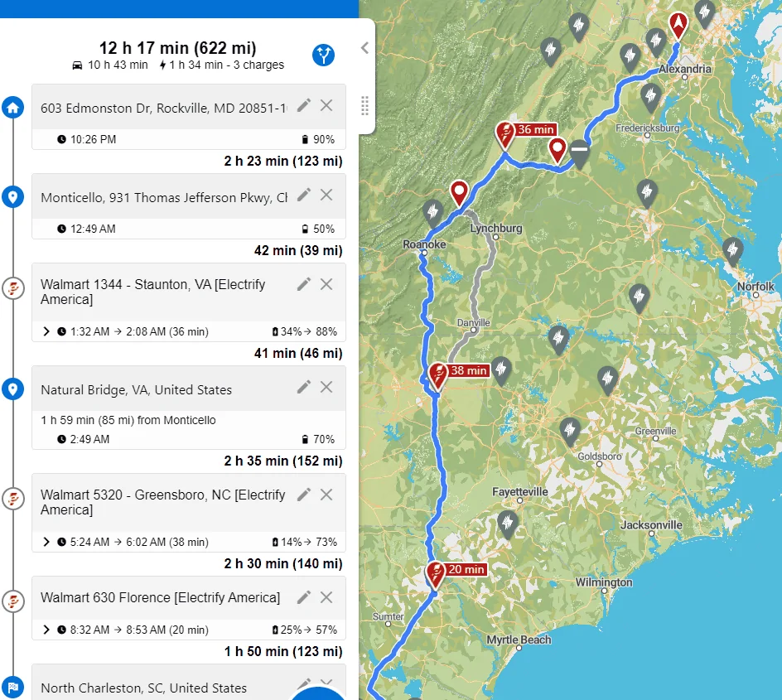The width and height of the screenshot is (782, 700).
Task: Select the gray charger pin beside Roanoke
Action: 433,213
